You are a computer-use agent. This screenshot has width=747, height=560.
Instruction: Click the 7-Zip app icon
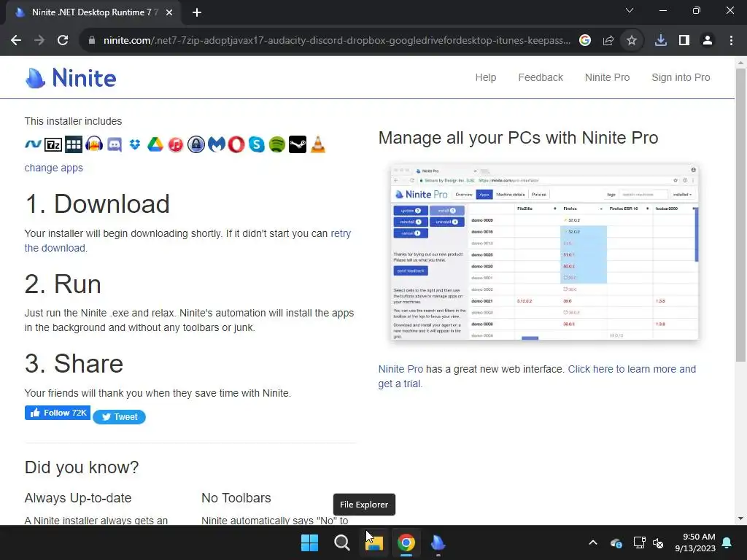53,144
